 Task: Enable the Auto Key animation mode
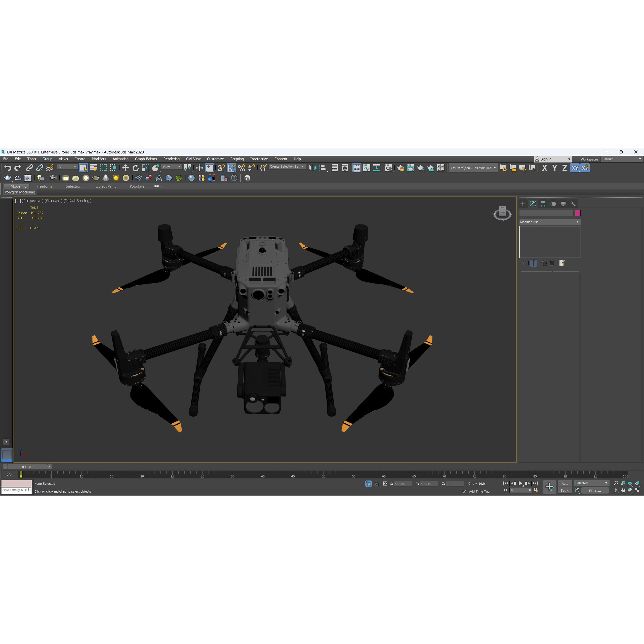[565, 483]
